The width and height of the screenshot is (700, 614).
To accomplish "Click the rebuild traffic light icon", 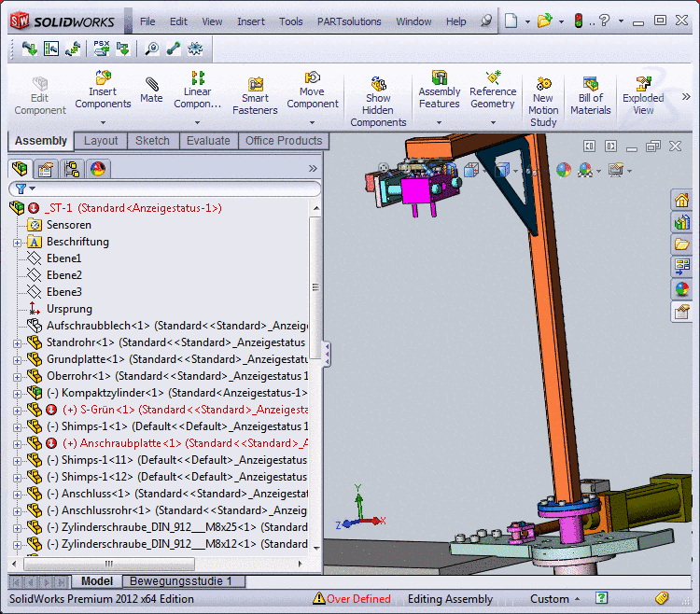I will pos(579,21).
